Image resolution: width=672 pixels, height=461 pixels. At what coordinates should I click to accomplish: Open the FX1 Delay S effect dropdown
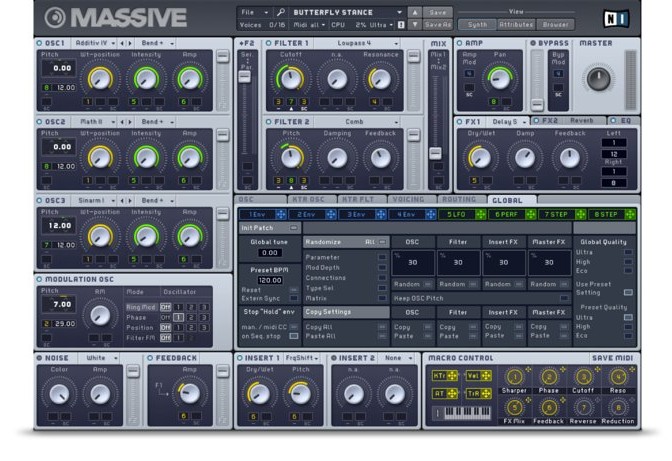tap(508, 122)
